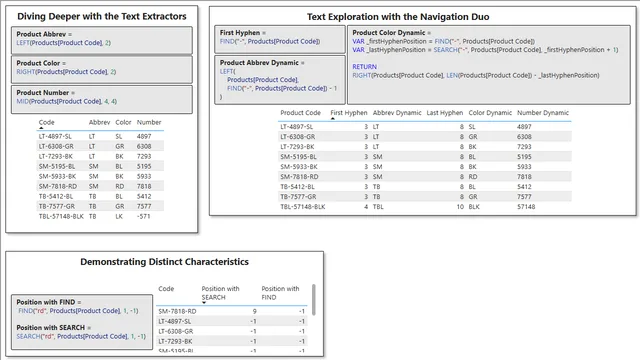Click the Last Hyphen column header

point(445,113)
